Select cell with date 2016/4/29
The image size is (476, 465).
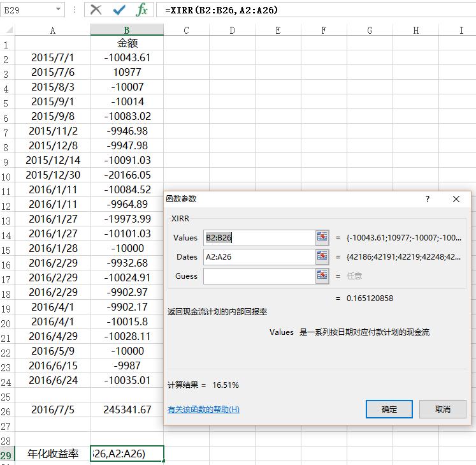[x=53, y=336]
